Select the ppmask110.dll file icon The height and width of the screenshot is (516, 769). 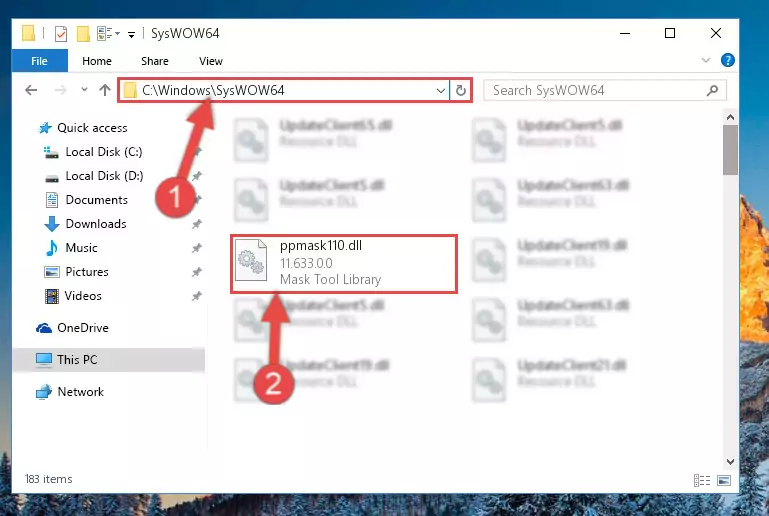pyautogui.click(x=251, y=260)
